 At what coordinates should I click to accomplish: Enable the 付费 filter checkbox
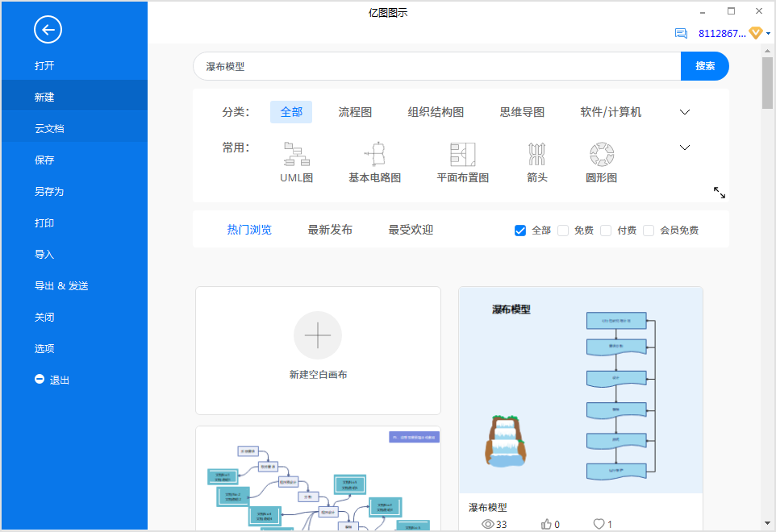pos(606,231)
